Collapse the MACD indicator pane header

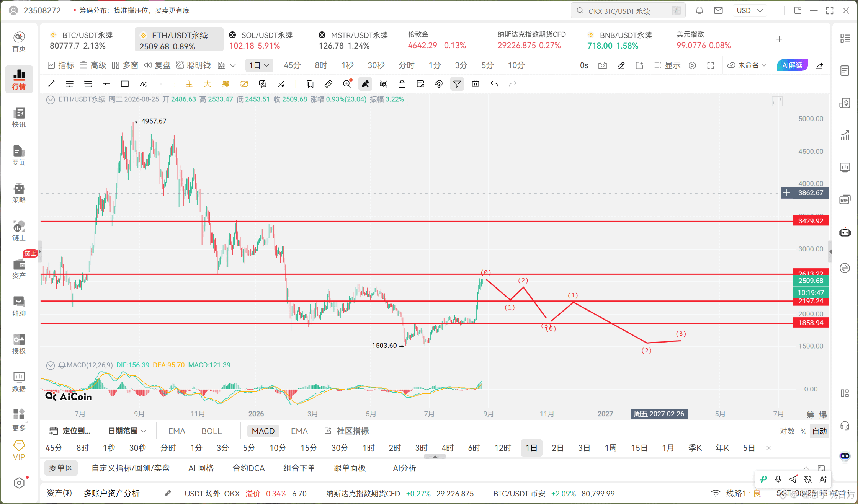click(x=50, y=365)
